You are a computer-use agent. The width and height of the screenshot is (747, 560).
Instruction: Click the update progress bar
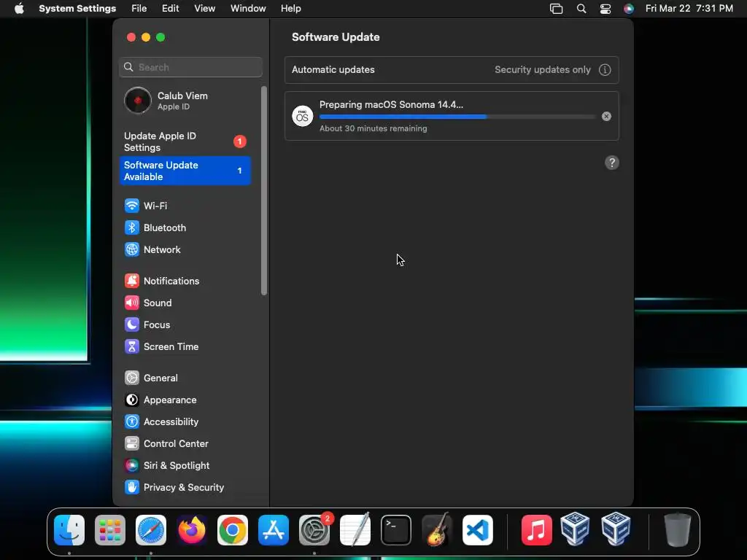click(457, 117)
